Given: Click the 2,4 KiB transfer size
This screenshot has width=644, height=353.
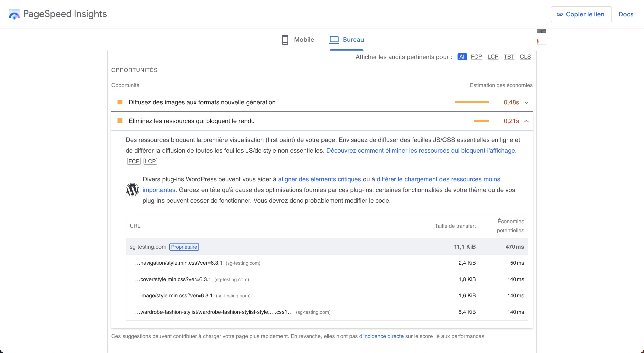Looking at the screenshot, I should tap(467, 263).
